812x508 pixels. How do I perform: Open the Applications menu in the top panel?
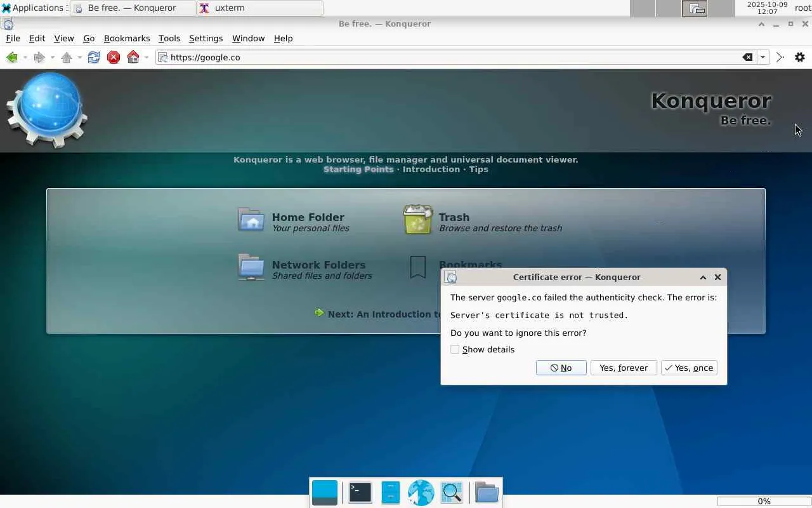pyautogui.click(x=34, y=8)
